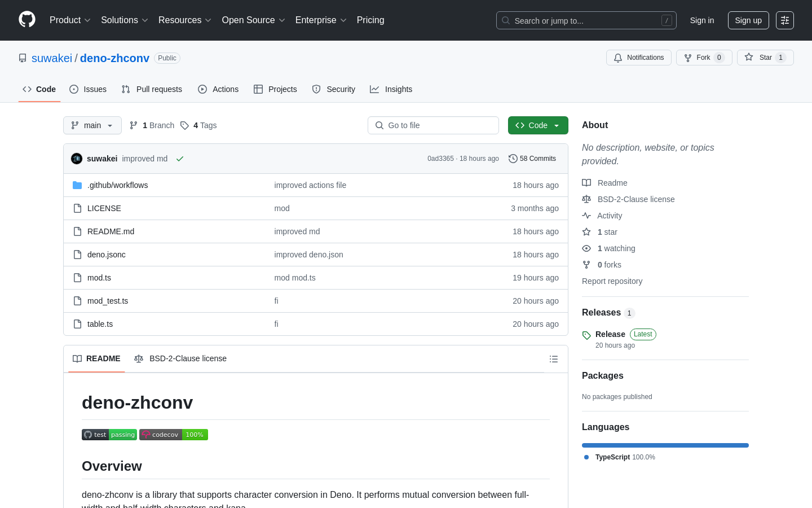Open the 0ad3365 commit hash link

coord(440,159)
